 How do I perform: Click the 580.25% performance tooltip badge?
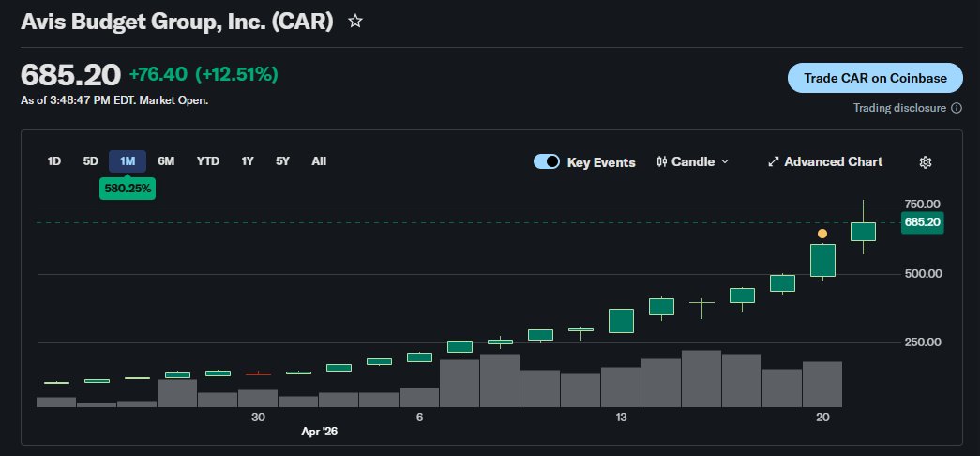click(x=128, y=188)
